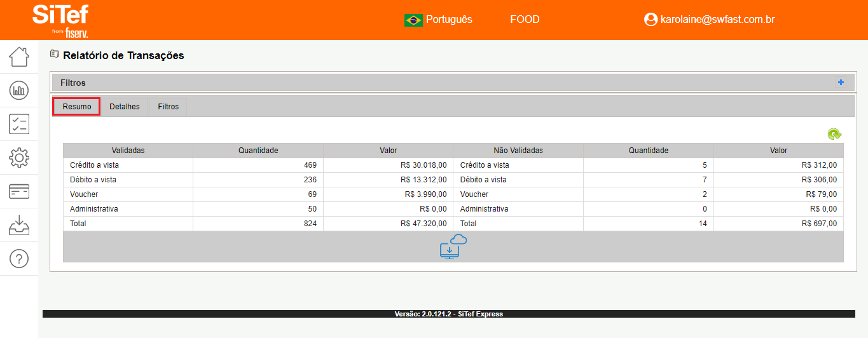Click the non-validated quantity 5 cell
This screenshot has width=868, height=338.
click(x=649, y=165)
